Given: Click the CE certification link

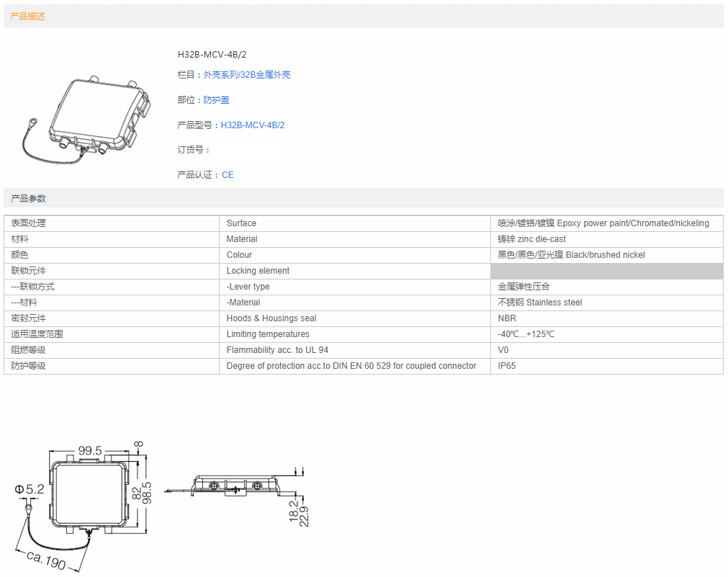Looking at the screenshot, I should [228, 175].
